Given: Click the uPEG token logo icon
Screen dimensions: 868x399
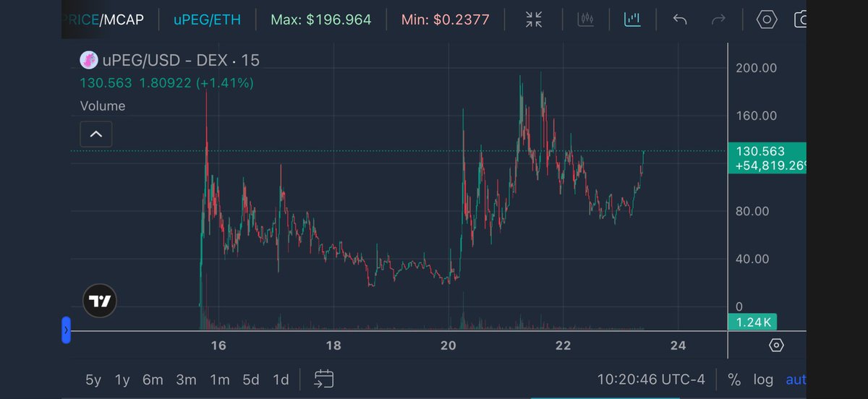Looking at the screenshot, I should coord(88,59).
